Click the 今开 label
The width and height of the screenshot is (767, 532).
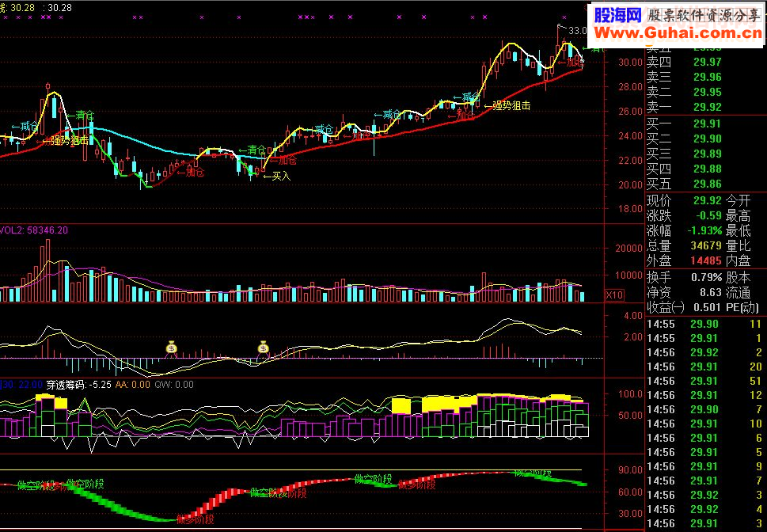point(738,200)
